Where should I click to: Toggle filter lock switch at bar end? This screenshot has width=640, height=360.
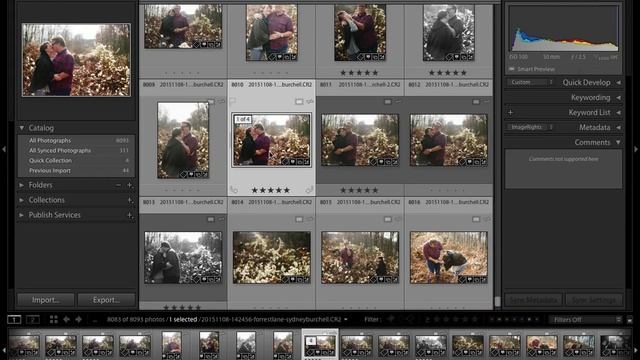[629, 320]
